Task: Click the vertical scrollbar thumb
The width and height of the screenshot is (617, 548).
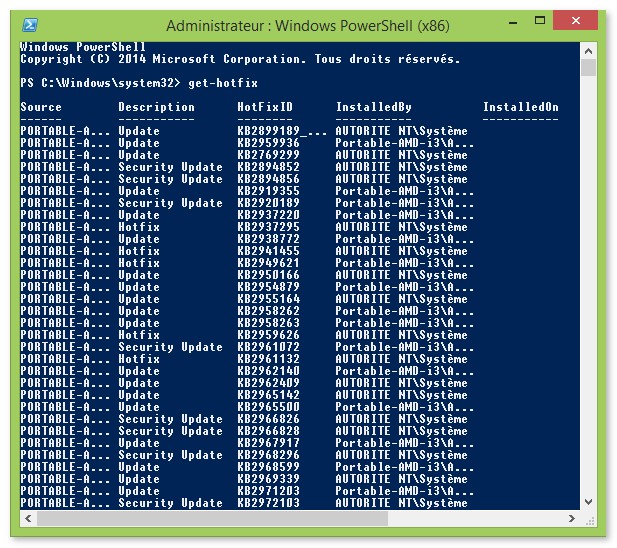Action: (589, 68)
